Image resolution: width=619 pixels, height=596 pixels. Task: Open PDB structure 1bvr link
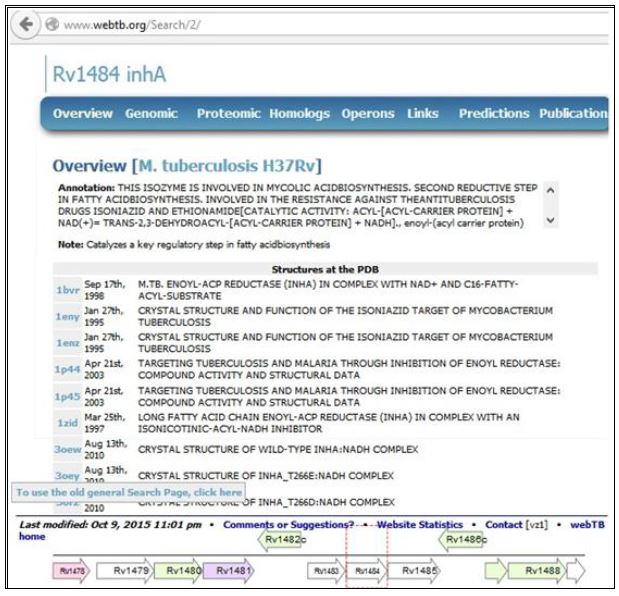click(66, 290)
